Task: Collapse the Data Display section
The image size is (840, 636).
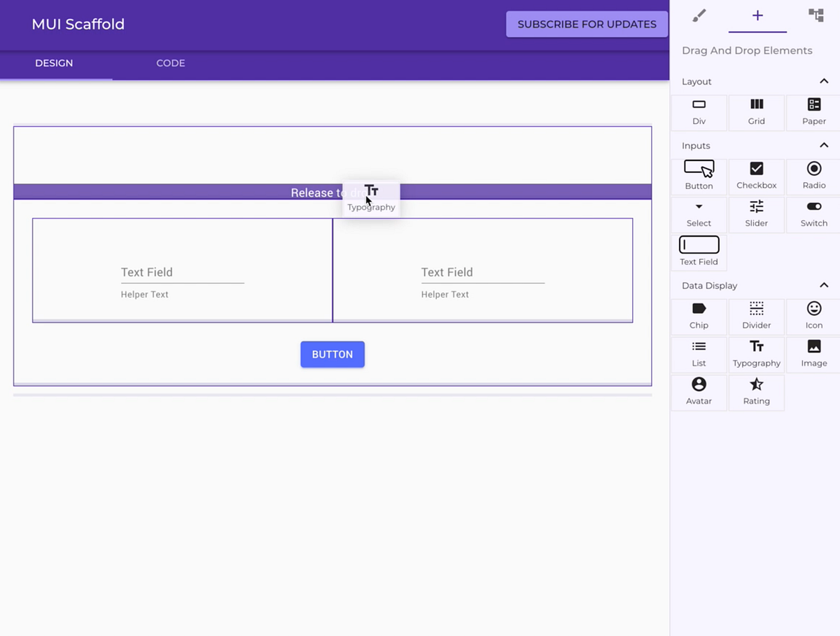Action: (823, 285)
